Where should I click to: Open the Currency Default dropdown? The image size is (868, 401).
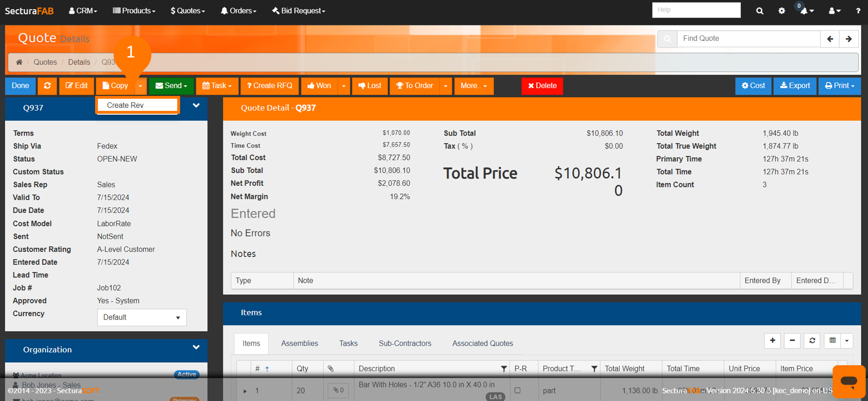[142, 317]
